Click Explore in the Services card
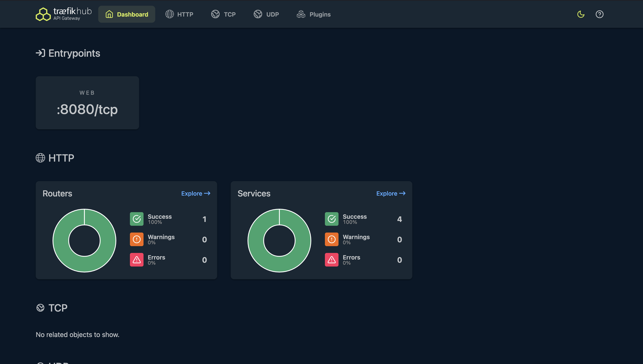Screen dimensions: 643x364 pos(391,193)
